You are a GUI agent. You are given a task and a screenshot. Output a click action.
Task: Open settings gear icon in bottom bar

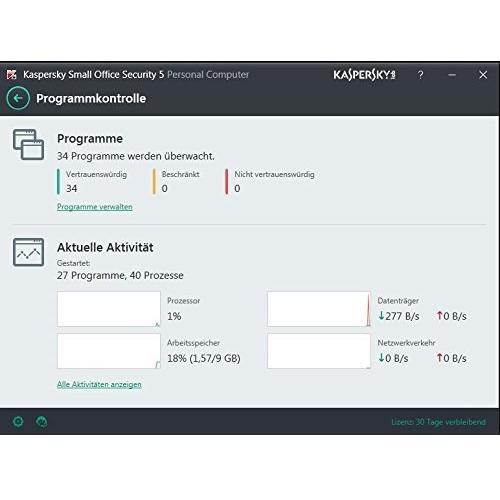pos(18,422)
